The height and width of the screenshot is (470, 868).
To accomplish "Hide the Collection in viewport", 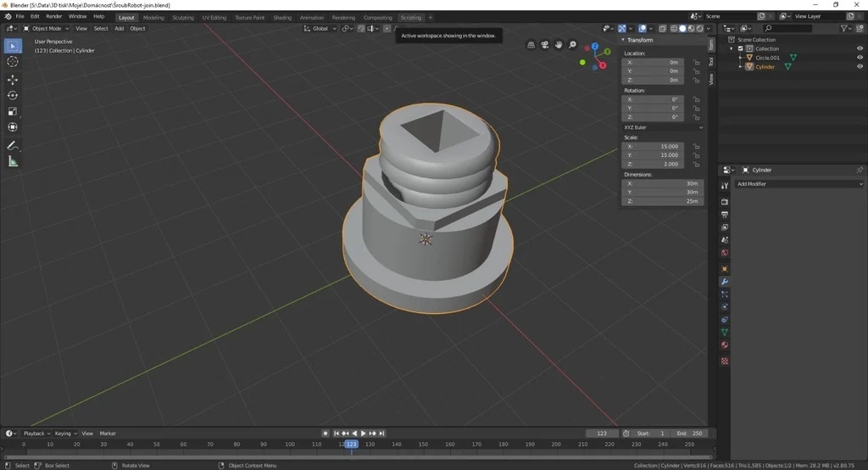I will coord(860,48).
